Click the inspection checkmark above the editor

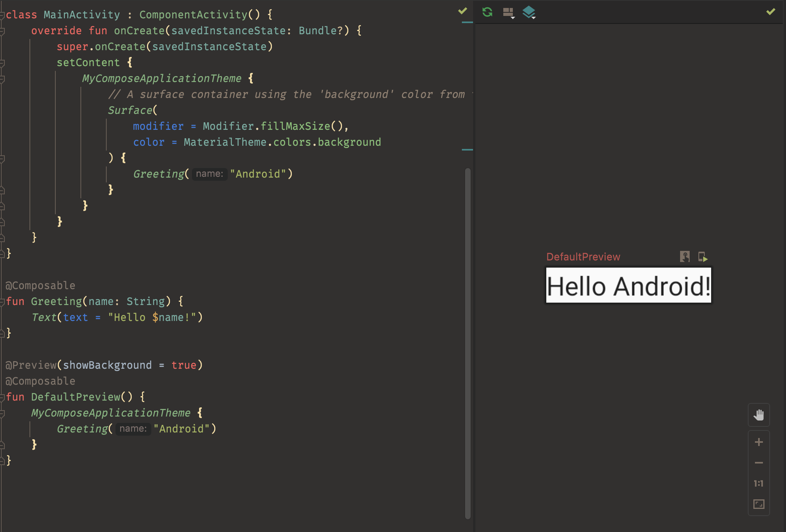[x=462, y=11]
